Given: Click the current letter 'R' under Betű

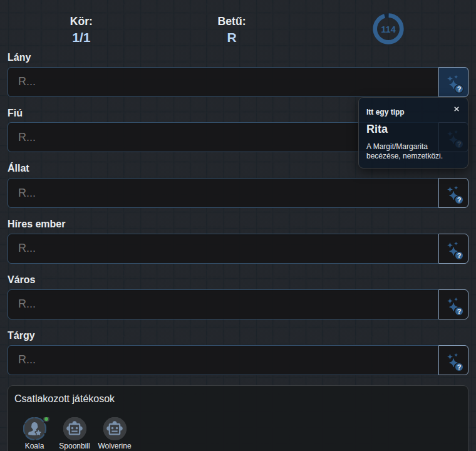Looking at the screenshot, I should [x=232, y=38].
